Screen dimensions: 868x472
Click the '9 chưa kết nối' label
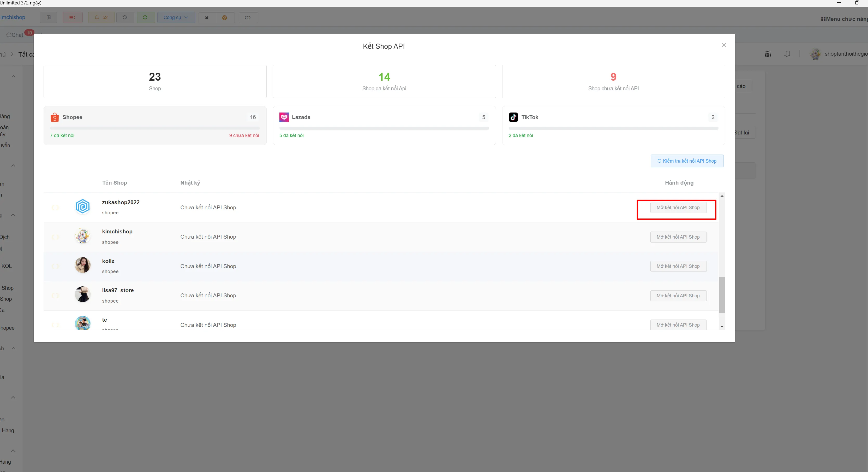click(244, 135)
